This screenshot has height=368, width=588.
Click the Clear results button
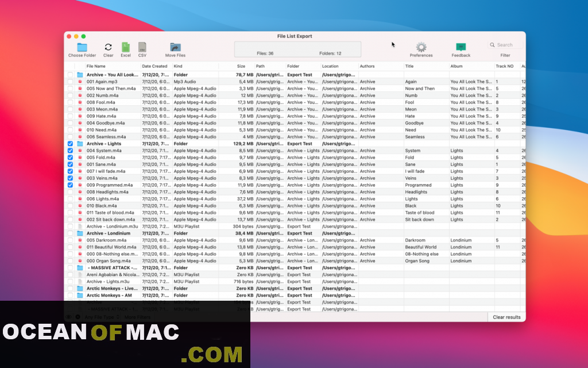(506, 317)
